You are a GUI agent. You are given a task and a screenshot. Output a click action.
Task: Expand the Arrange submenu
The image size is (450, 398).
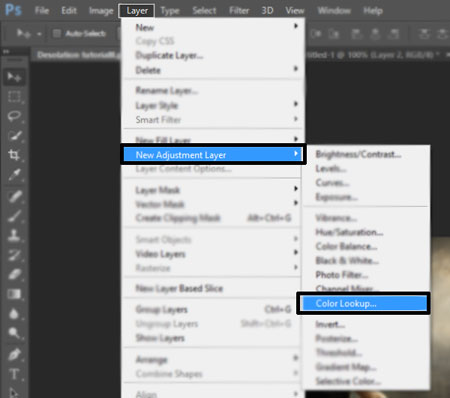pyautogui.click(x=213, y=359)
